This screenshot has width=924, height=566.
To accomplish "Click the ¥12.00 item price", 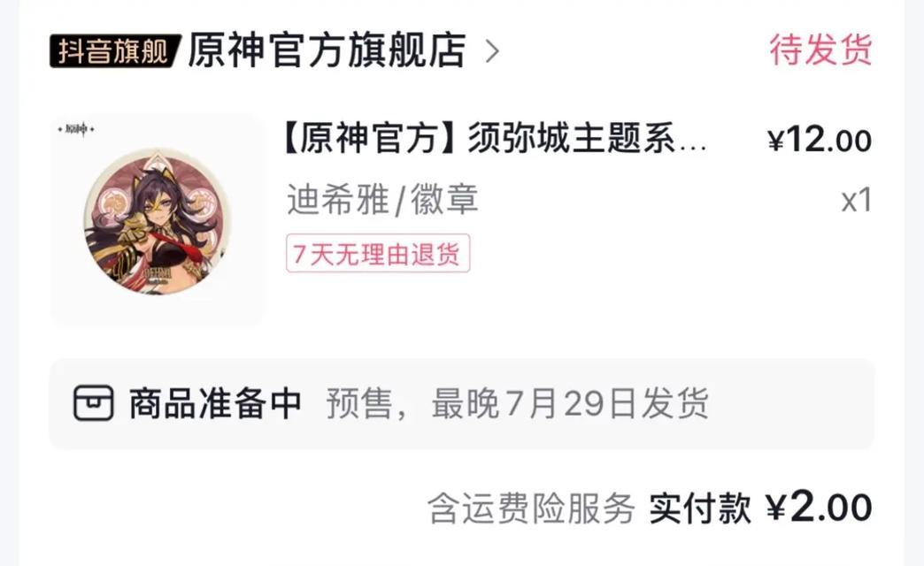I will click(x=820, y=141).
